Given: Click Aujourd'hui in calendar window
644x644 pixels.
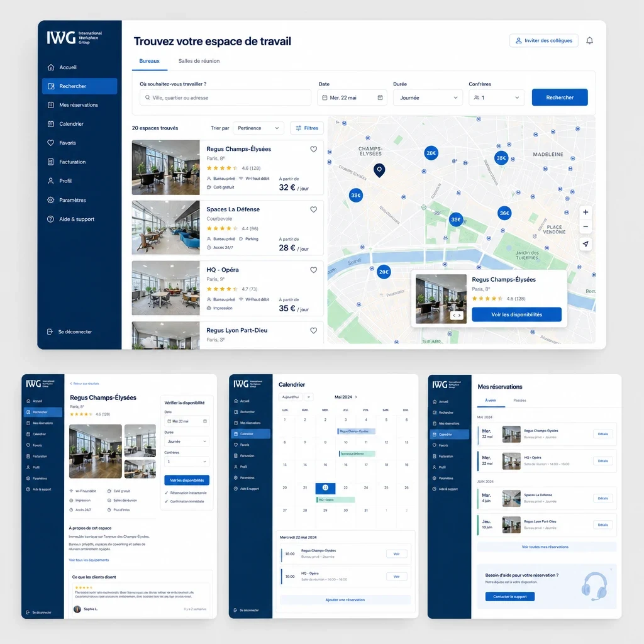Looking at the screenshot, I should [x=291, y=397].
